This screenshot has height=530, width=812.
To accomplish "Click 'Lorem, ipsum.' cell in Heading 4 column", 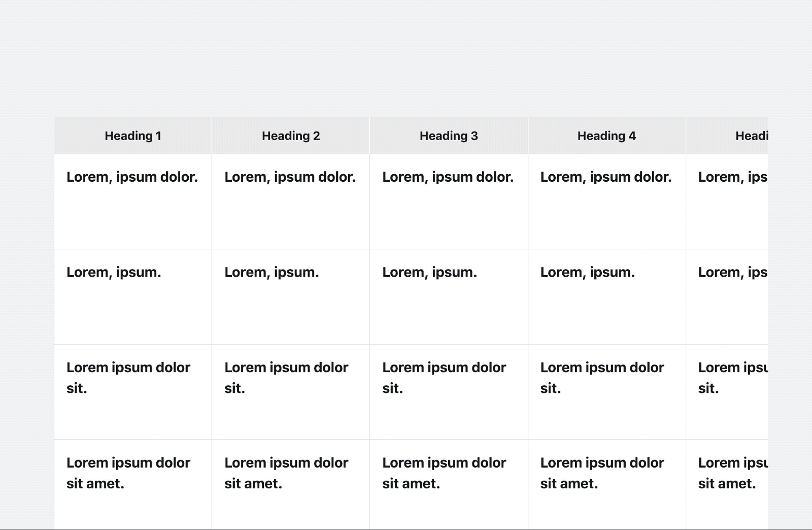I will (587, 273).
